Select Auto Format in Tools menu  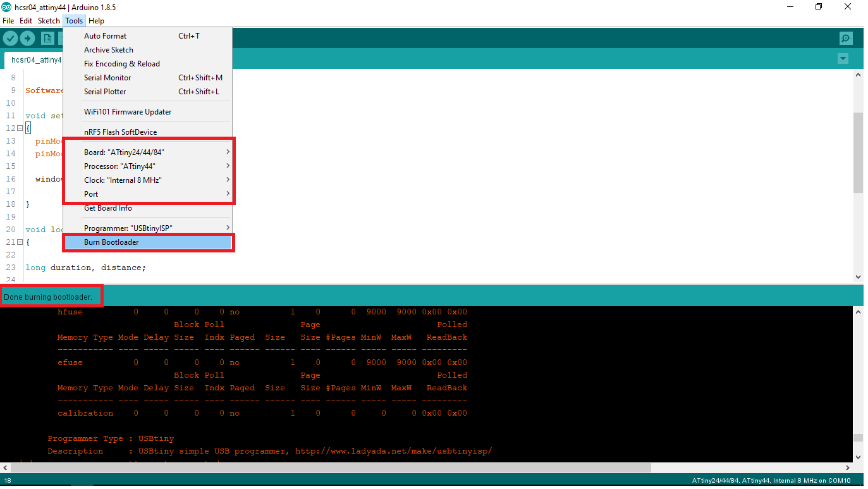click(148, 36)
